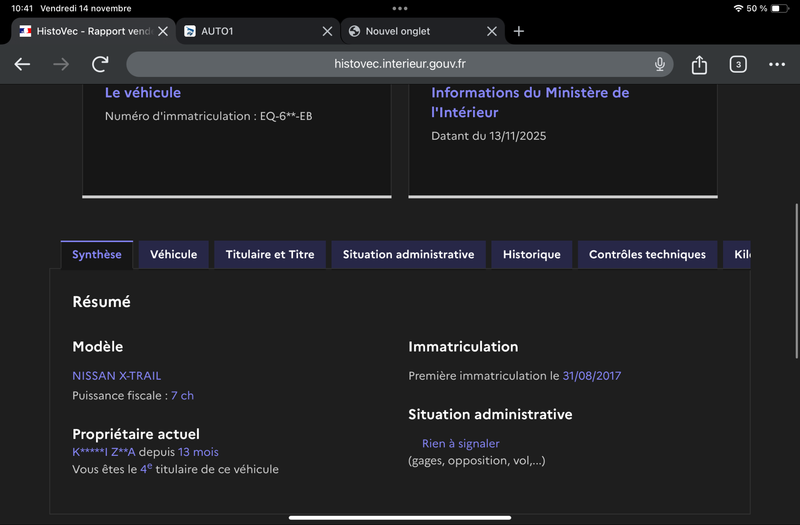Open the Historique tab
The width and height of the screenshot is (800, 525).
coord(532,255)
